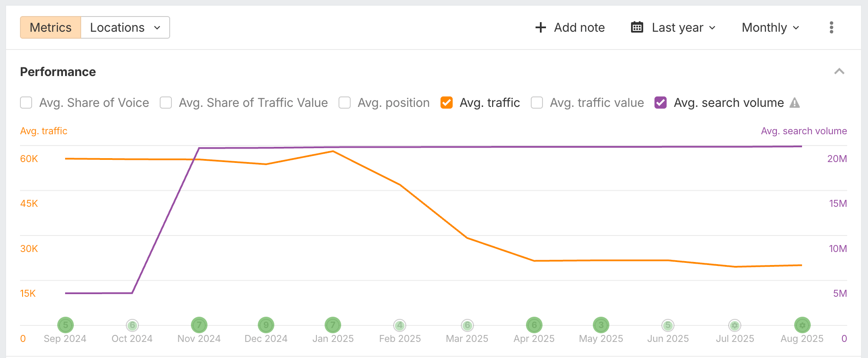Image resolution: width=868 pixels, height=358 pixels.
Task: Uncheck the Avg. traffic checkbox
Action: pos(447,103)
